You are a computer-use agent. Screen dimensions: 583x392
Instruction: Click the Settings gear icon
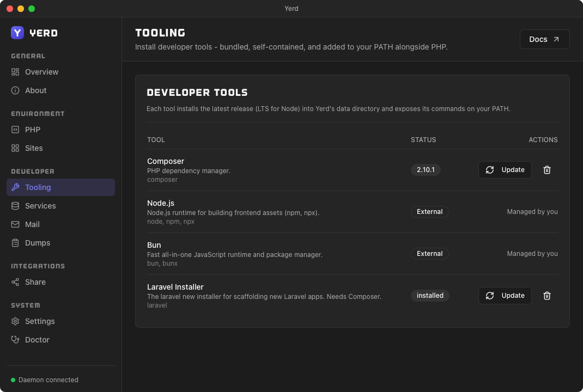tap(15, 321)
